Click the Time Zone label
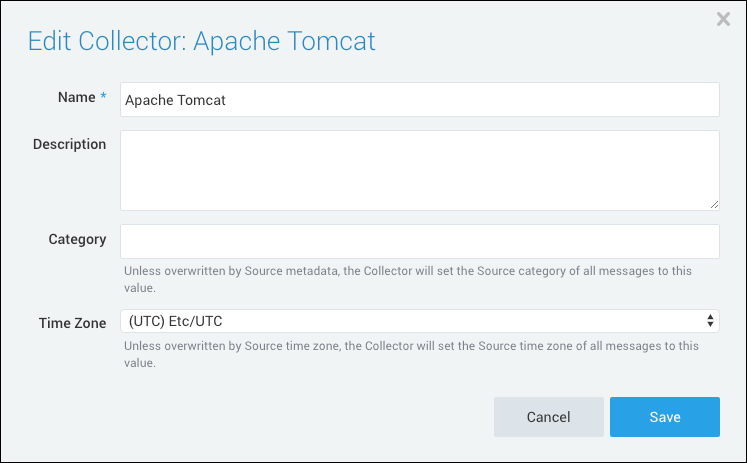Viewport: 747px width, 463px height. 72,323
